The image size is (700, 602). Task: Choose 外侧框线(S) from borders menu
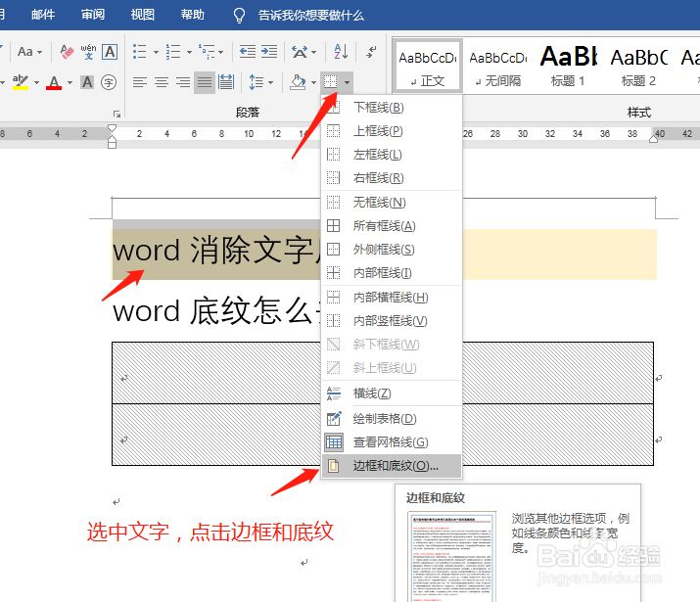pos(392,250)
